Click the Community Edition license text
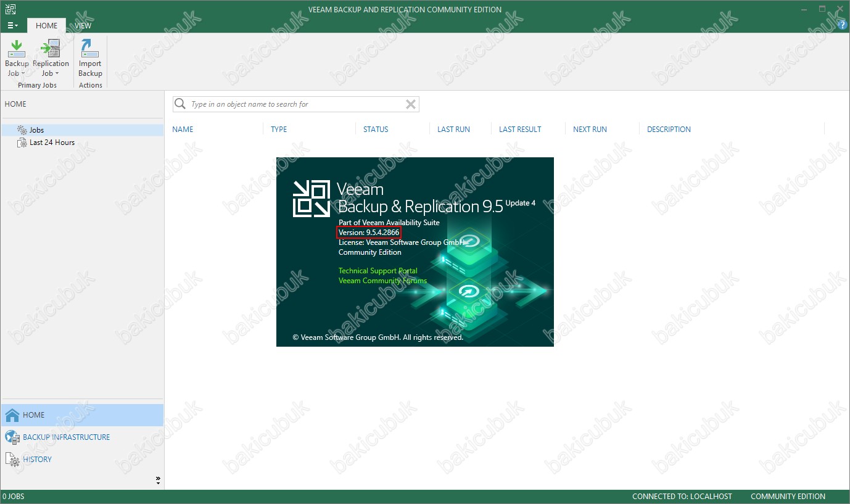850x504 pixels. [370, 252]
